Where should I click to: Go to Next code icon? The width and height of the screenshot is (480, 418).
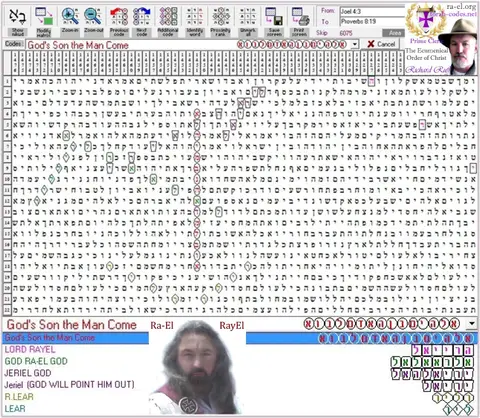(142, 16)
